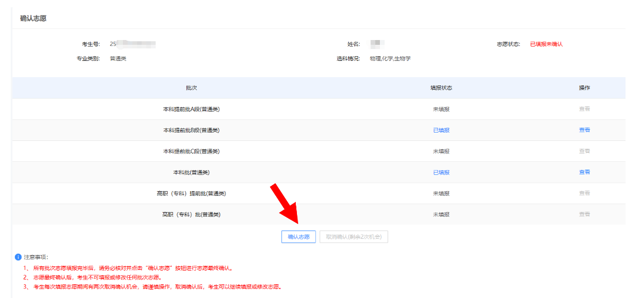Screen dimensions: 644x298
Task: Click the 高职(专科)批(普通类) batch name
Action: pyautogui.click(x=191, y=214)
